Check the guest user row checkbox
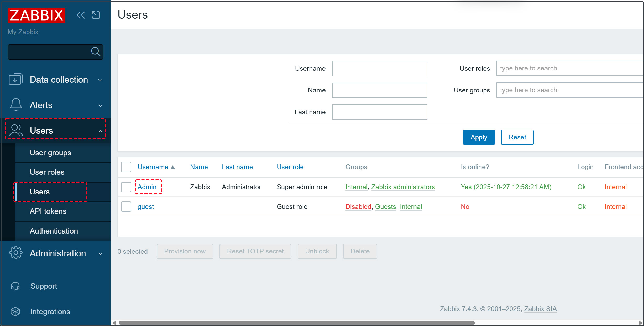The width and height of the screenshot is (644, 326). tap(126, 206)
